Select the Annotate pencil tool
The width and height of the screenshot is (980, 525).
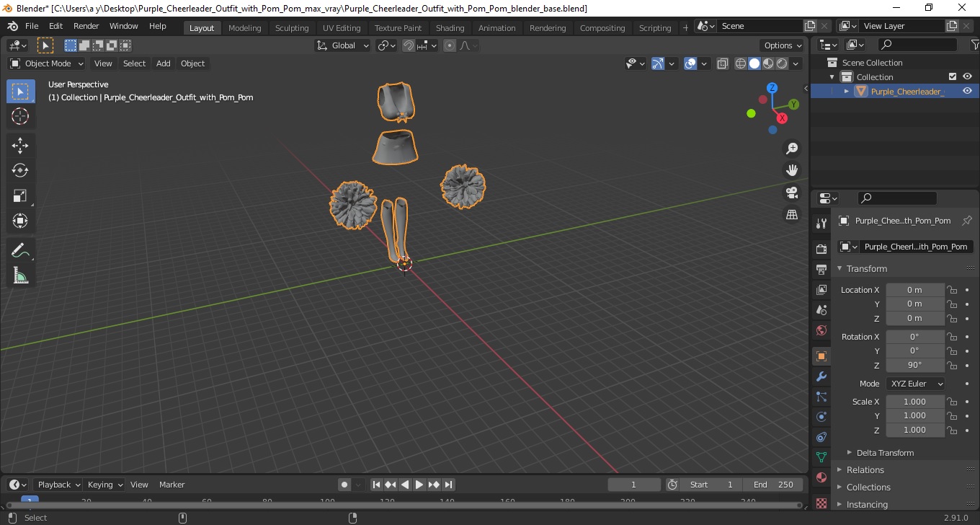(20, 250)
